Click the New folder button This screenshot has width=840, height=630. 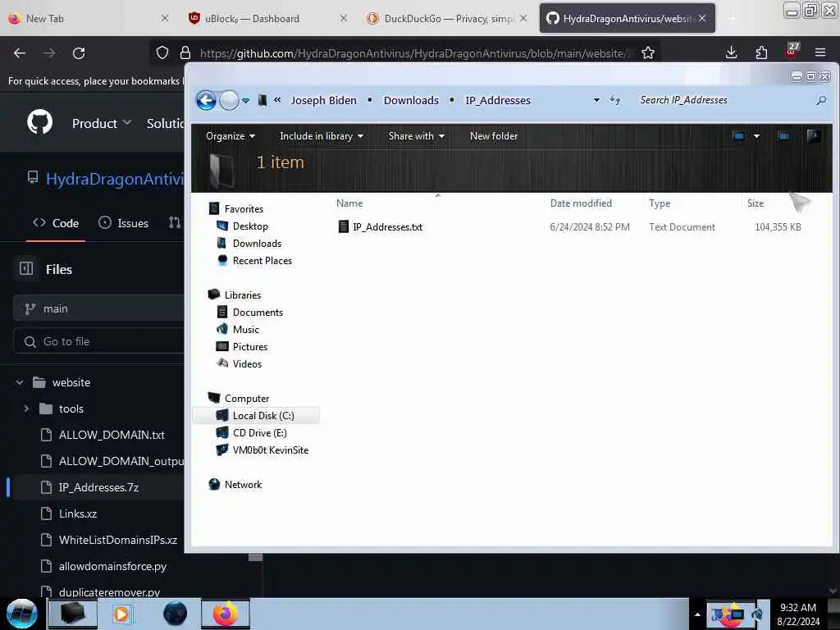pos(493,136)
